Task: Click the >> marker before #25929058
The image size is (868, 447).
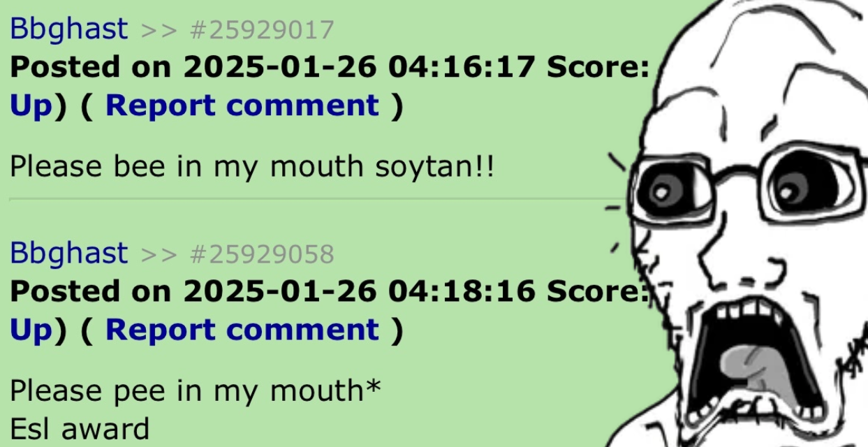Action: coord(158,255)
